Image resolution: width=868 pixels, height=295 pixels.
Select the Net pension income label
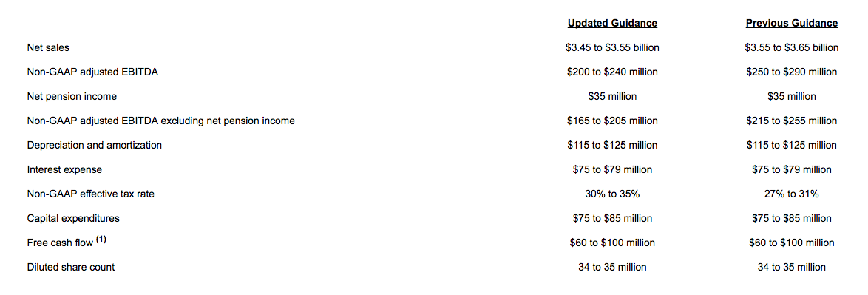[72, 96]
